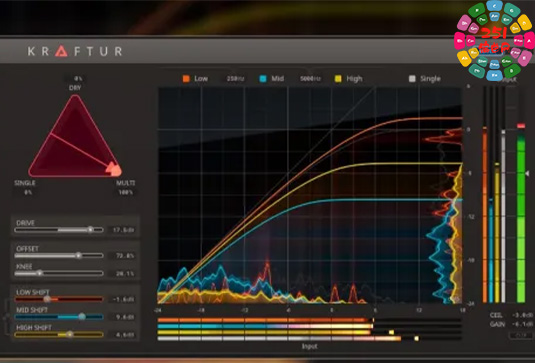
Task: Click the DRY percentage value above triangle
Action: pos(78,78)
